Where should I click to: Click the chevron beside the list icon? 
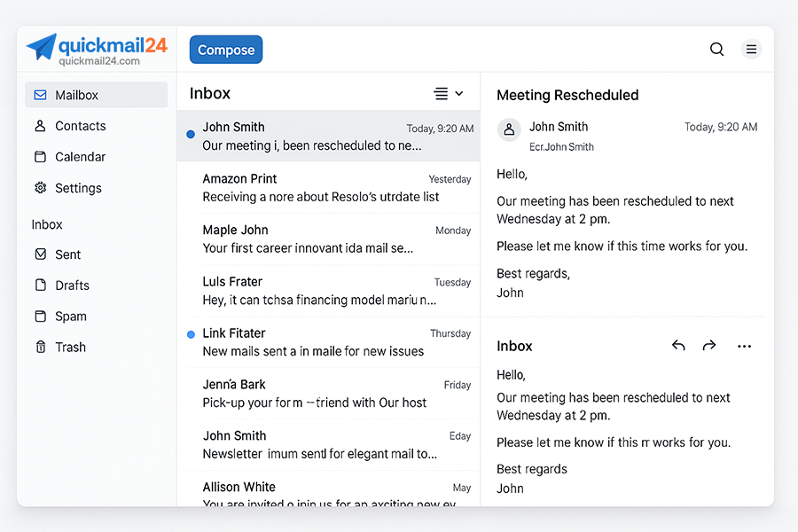pos(459,94)
